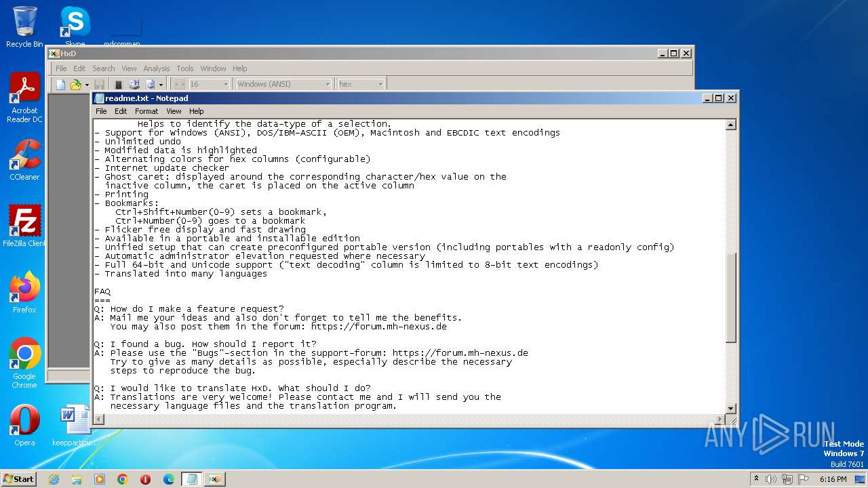Expand the Open recent files arrow in HxD
868x488 pixels.
[85, 84]
